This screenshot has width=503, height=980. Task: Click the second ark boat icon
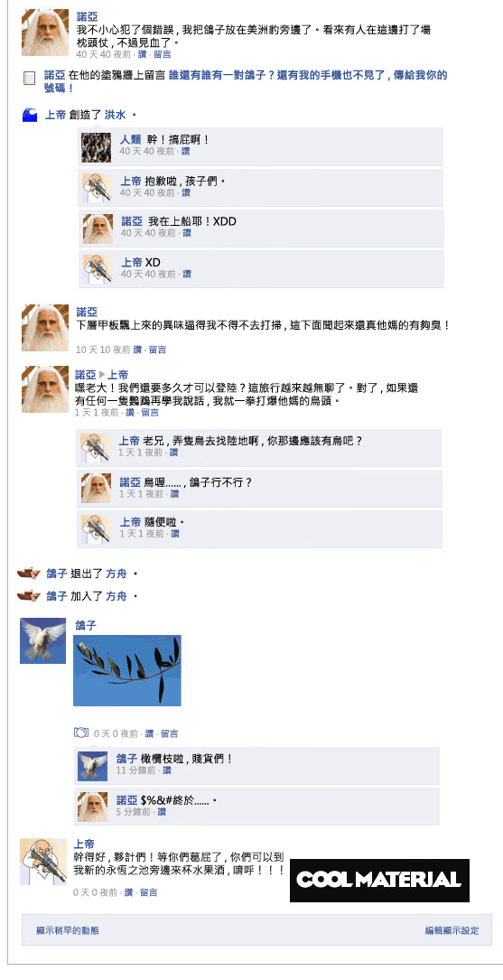(29, 595)
